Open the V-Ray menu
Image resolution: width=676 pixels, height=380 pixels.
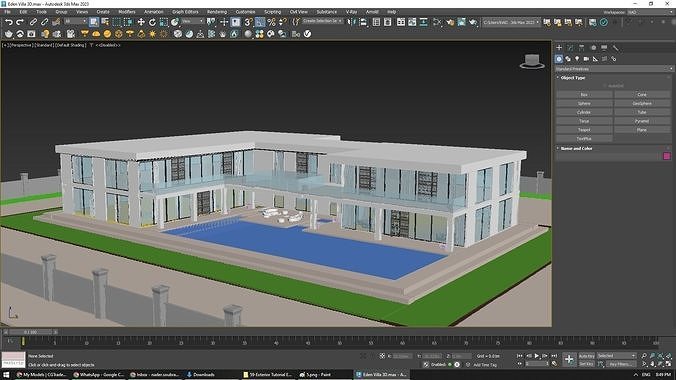click(351, 12)
